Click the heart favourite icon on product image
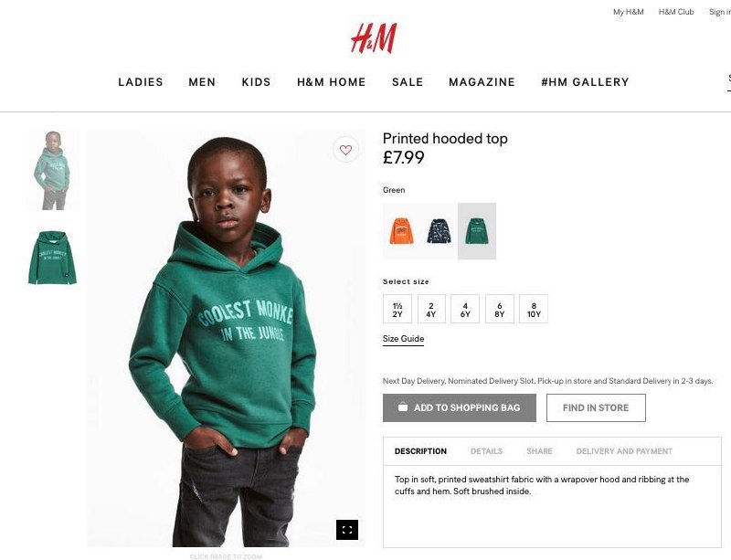Image resolution: width=731 pixels, height=560 pixels. tap(345, 150)
